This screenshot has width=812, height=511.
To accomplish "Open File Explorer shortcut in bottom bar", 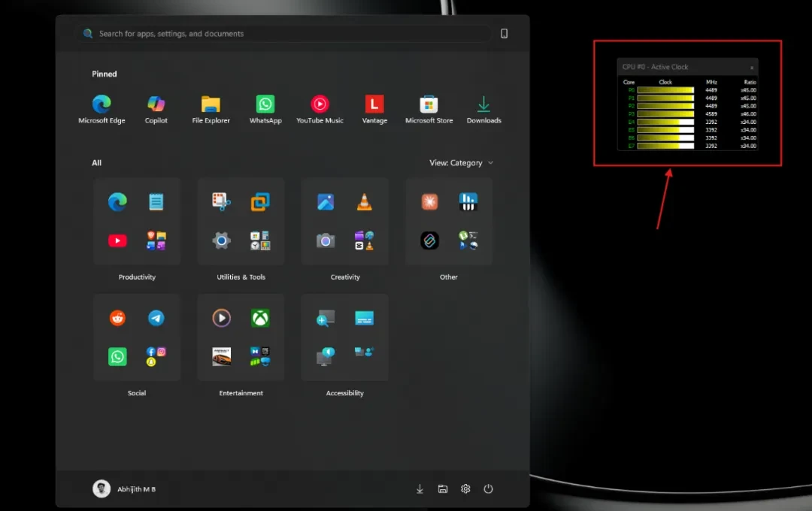I will (443, 488).
